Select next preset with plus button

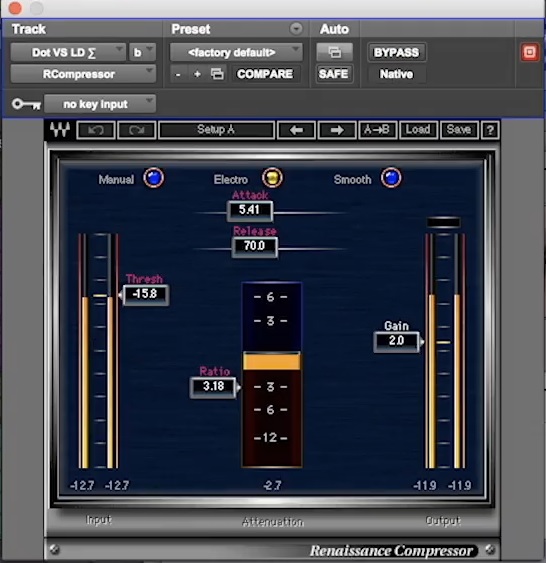pos(197,74)
